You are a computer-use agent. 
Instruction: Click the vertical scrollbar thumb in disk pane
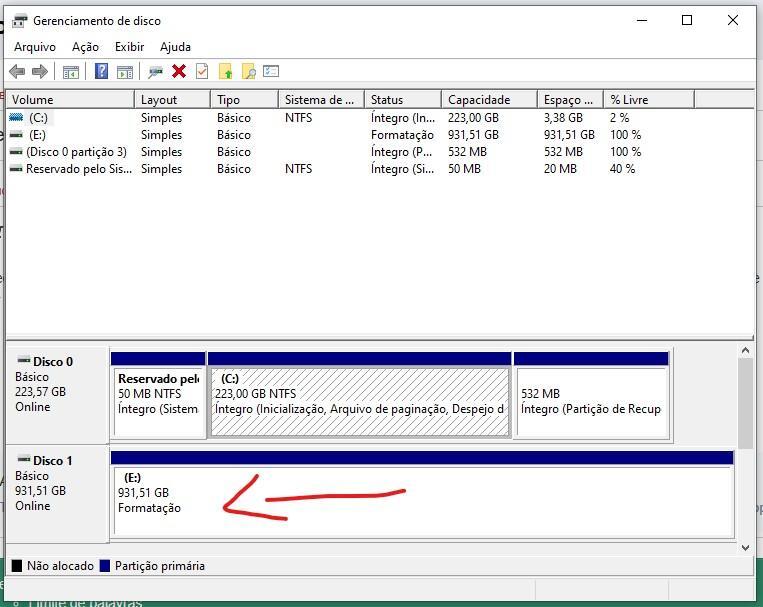click(x=745, y=404)
